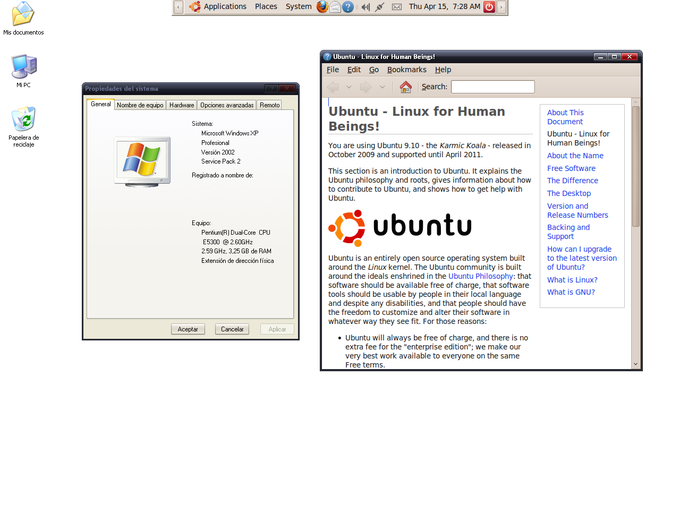Click the help window title bar icon
680x530 pixels.
pyautogui.click(x=327, y=56)
